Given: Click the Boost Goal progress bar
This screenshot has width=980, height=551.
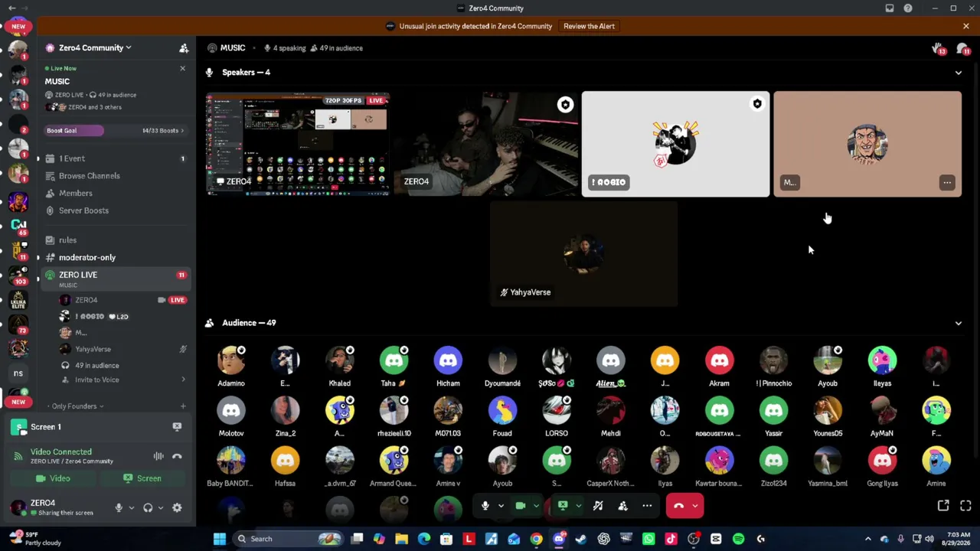Looking at the screenshot, I should point(115,131).
